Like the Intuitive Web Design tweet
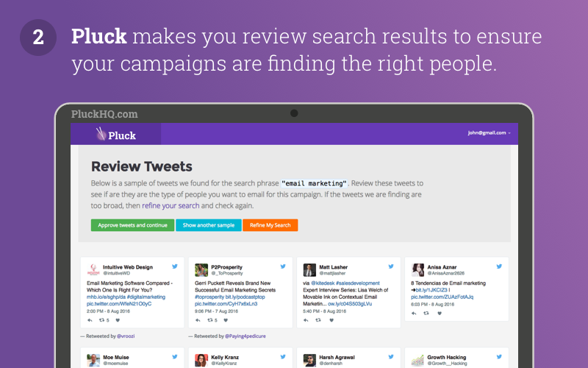 (118, 320)
